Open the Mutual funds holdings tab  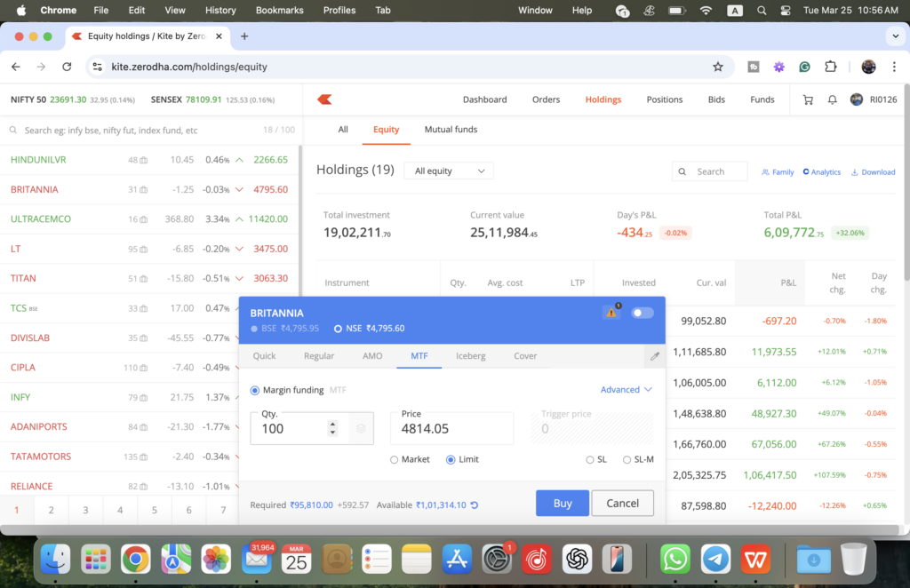pyautogui.click(x=451, y=130)
